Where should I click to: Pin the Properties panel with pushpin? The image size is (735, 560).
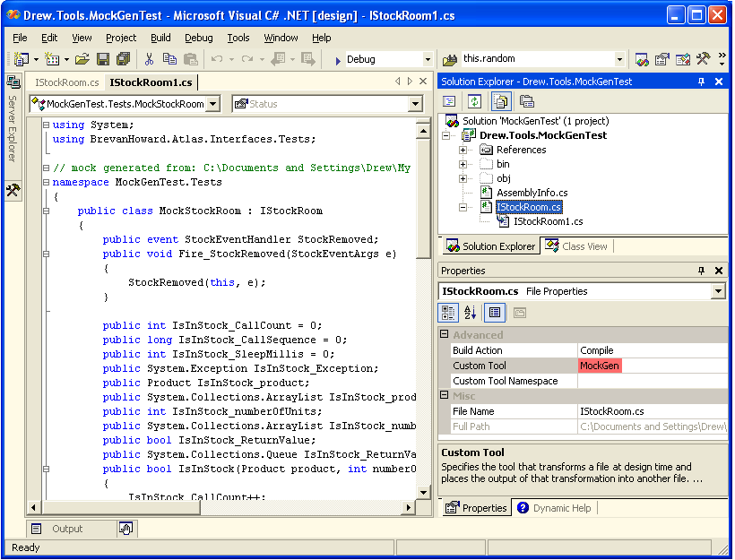(701, 271)
